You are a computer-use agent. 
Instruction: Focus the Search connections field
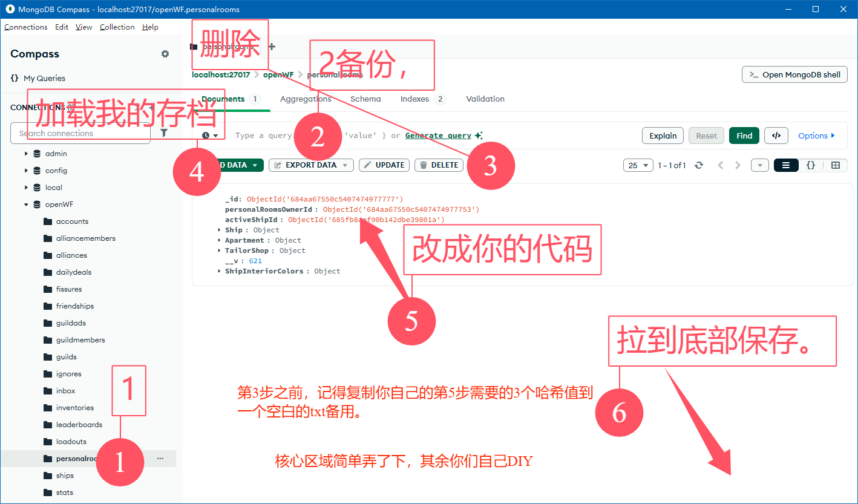pos(80,133)
